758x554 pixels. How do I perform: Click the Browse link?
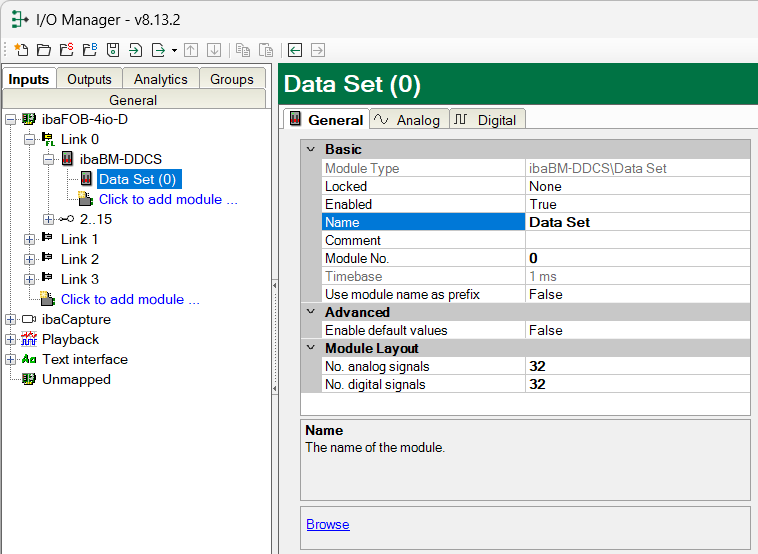(x=328, y=524)
